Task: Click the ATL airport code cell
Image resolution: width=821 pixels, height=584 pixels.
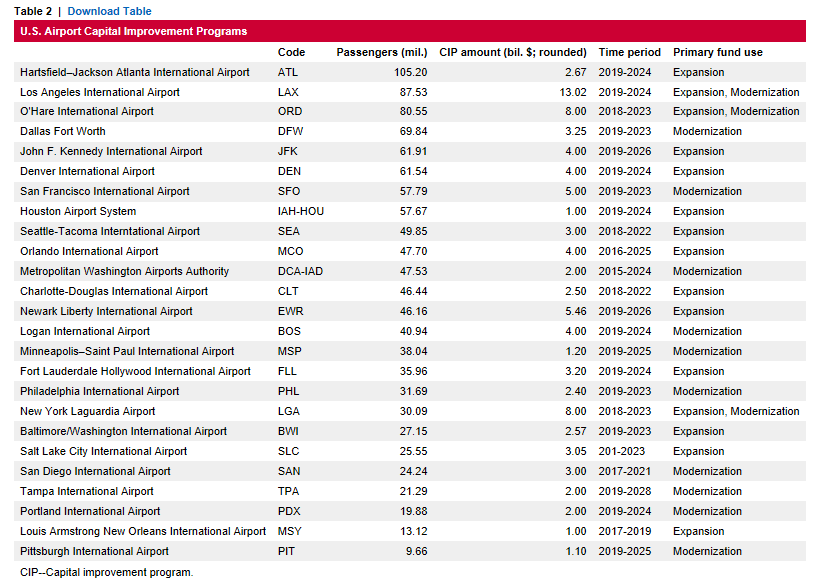Action: coord(287,72)
